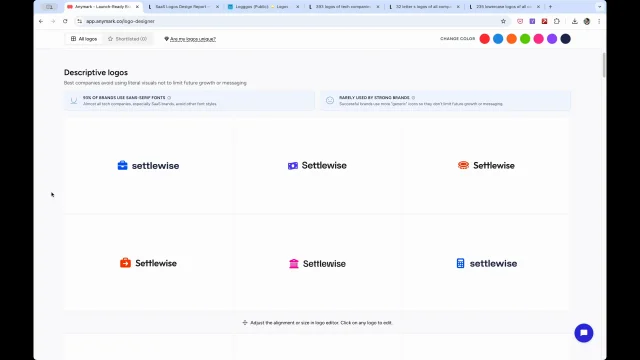
Task: Click the 'CHANGE COLOR' label
Action: tap(458, 39)
